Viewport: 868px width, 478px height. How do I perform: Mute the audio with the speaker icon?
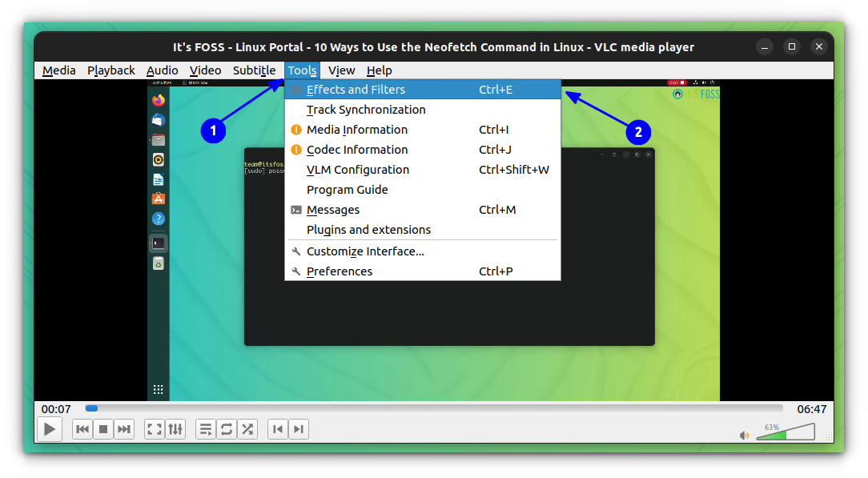click(x=743, y=434)
